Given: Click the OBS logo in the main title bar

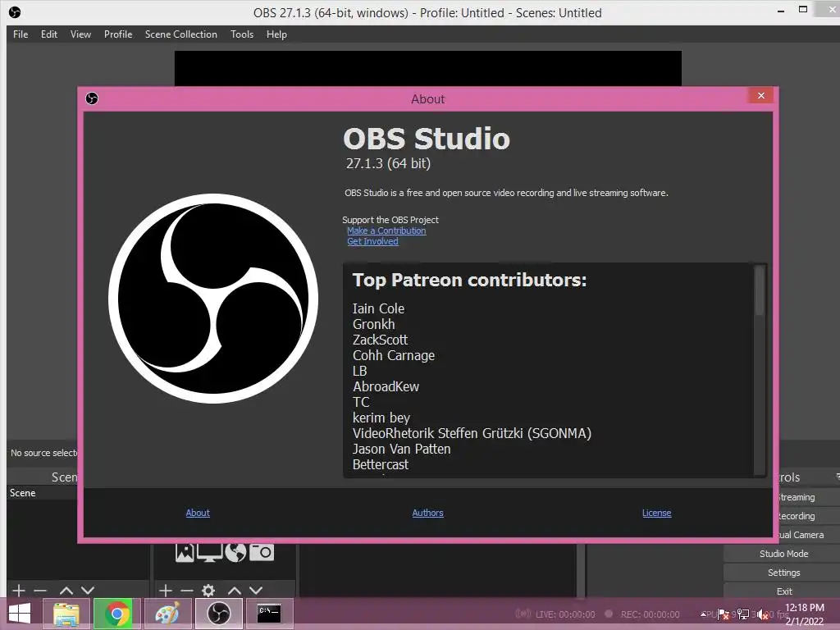Looking at the screenshot, I should (x=15, y=12).
